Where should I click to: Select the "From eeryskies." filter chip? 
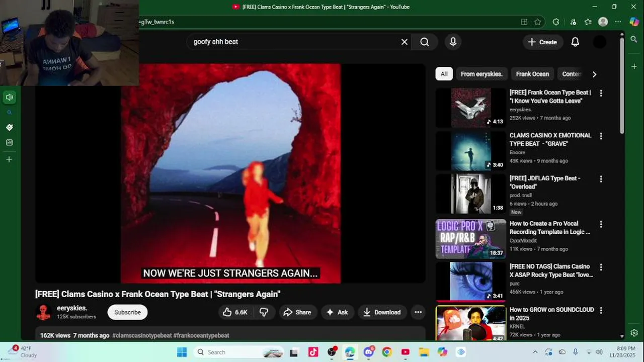pos(481,74)
